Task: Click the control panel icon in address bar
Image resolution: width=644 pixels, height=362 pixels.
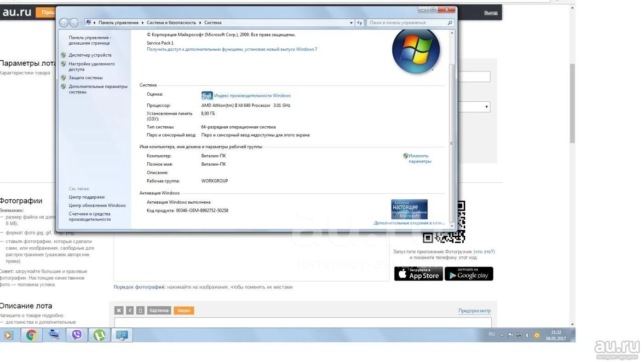Action: point(88,23)
